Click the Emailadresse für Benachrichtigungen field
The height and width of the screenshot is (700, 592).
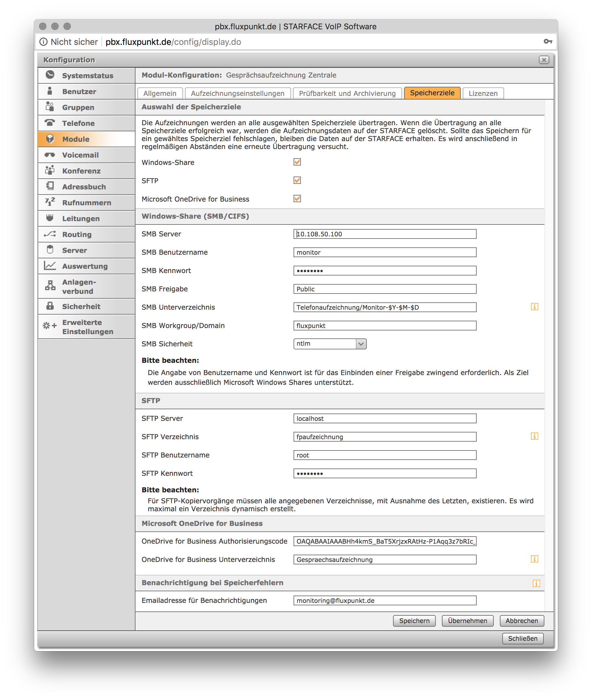[385, 600]
